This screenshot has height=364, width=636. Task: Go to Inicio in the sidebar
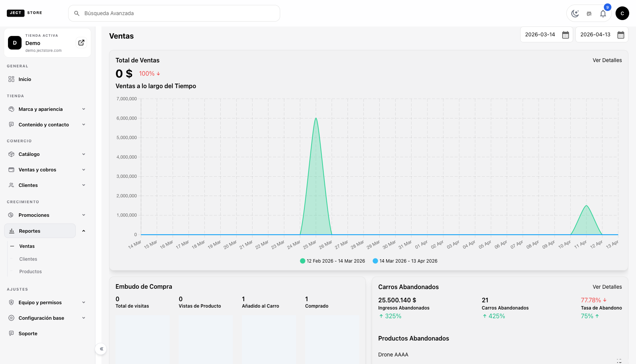25,79
